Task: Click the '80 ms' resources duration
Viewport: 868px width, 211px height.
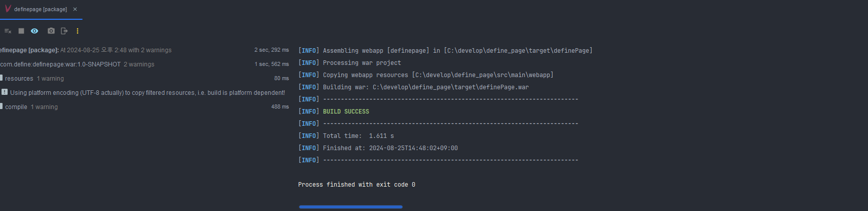Action: click(281, 79)
